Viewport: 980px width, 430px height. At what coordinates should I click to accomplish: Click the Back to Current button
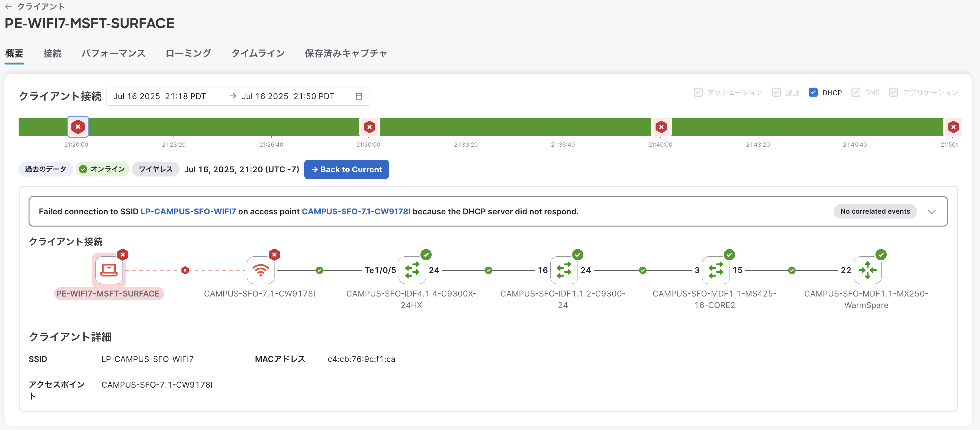click(x=346, y=169)
